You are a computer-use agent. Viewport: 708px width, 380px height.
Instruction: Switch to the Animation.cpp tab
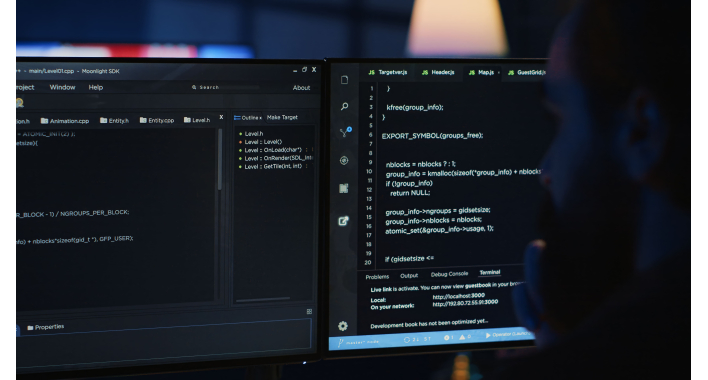[65, 121]
